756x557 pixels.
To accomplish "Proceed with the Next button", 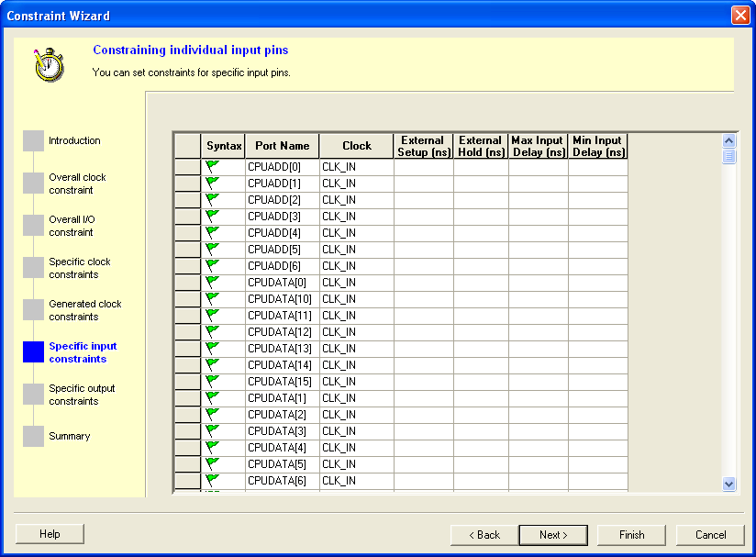I will point(553,535).
